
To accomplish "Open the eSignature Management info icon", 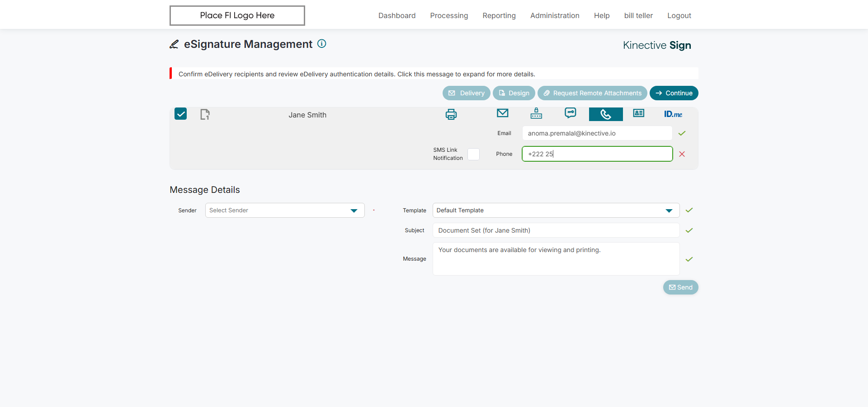I will [x=321, y=43].
